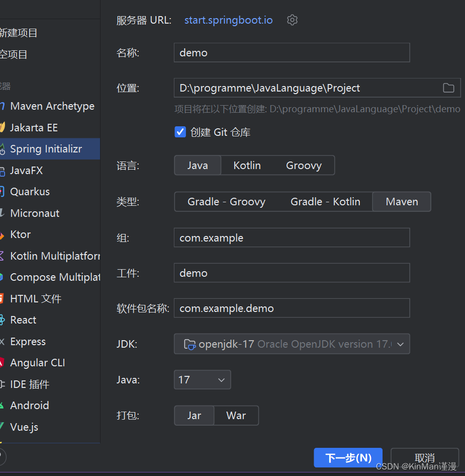Choose Maven build type
The width and height of the screenshot is (465, 476).
coord(402,202)
